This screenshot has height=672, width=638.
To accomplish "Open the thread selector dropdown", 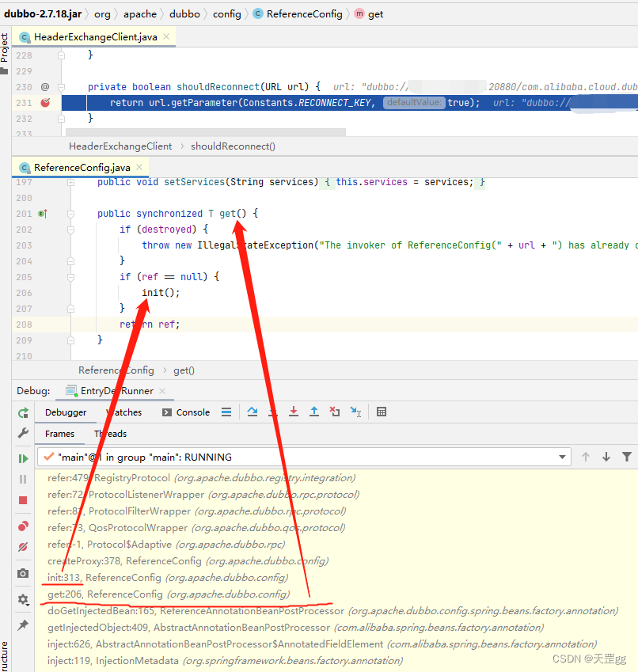I will 562,457.
